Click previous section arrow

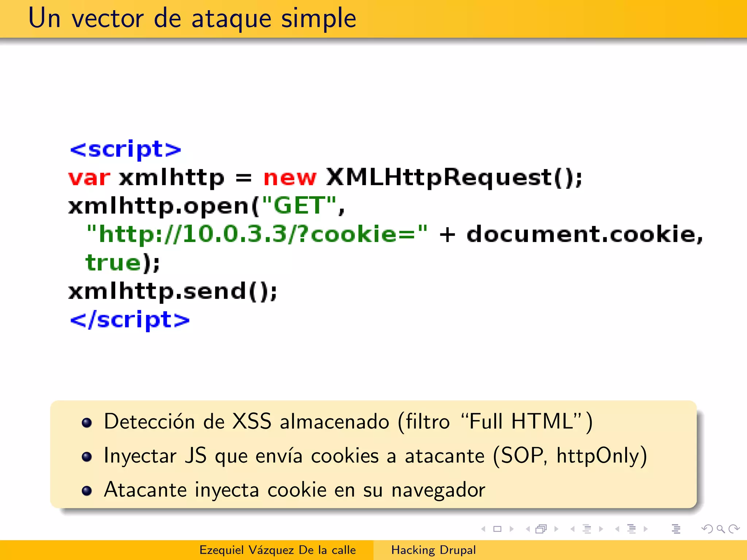pyautogui.click(x=617, y=529)
